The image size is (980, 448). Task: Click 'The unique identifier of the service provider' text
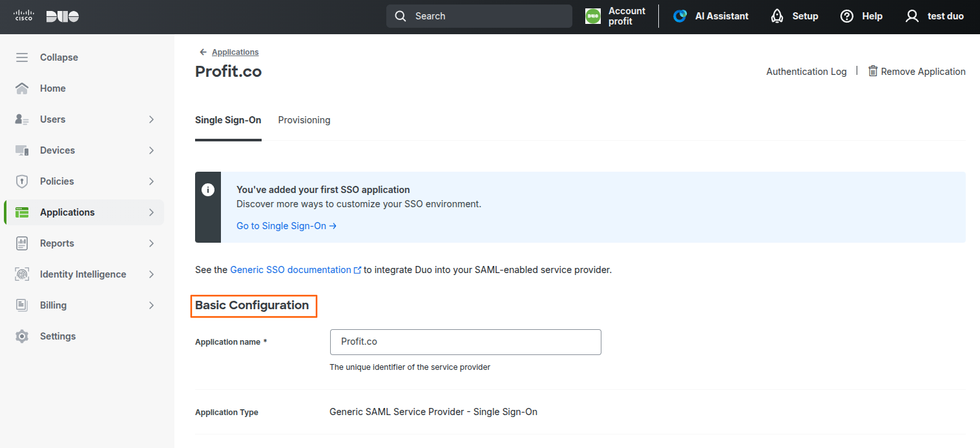[x=410, y=367]
